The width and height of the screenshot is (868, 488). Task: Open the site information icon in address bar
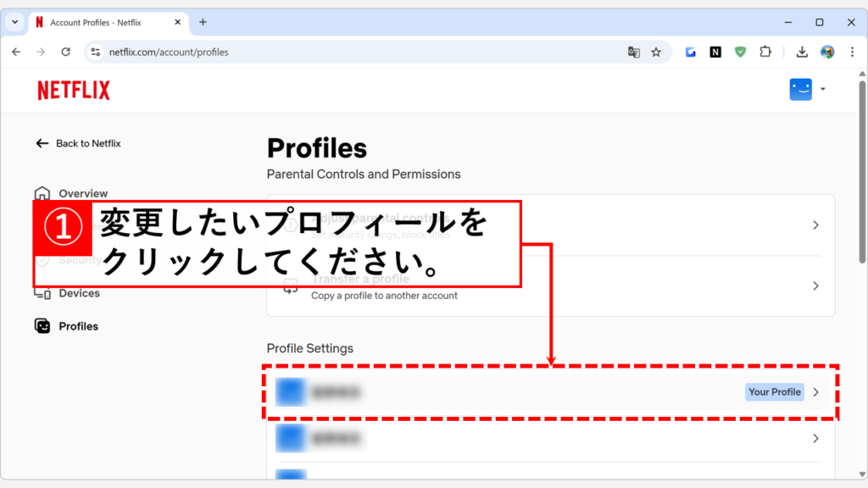tap(95, 52)
